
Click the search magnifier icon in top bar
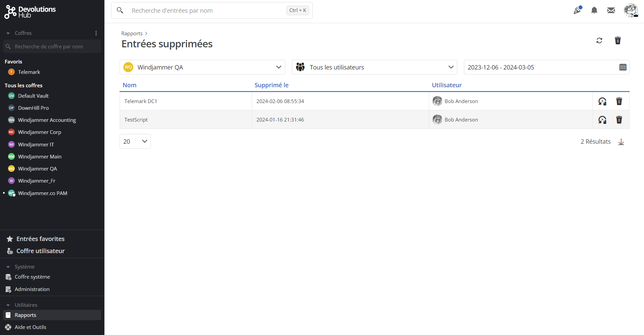coord(120,10)
